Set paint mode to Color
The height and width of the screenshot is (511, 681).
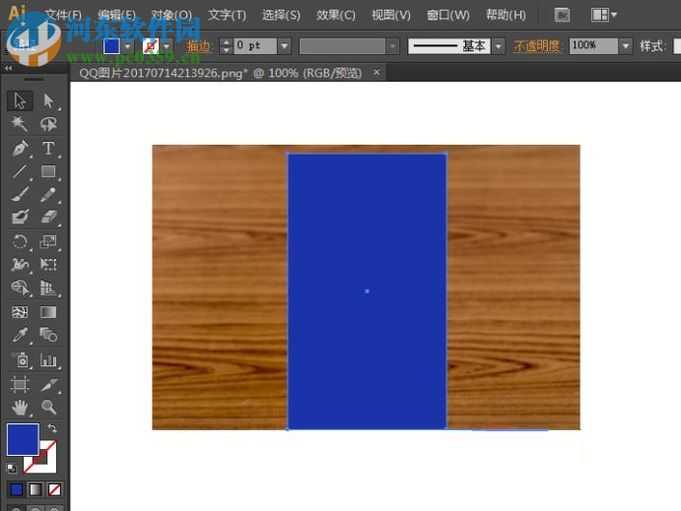17,490
